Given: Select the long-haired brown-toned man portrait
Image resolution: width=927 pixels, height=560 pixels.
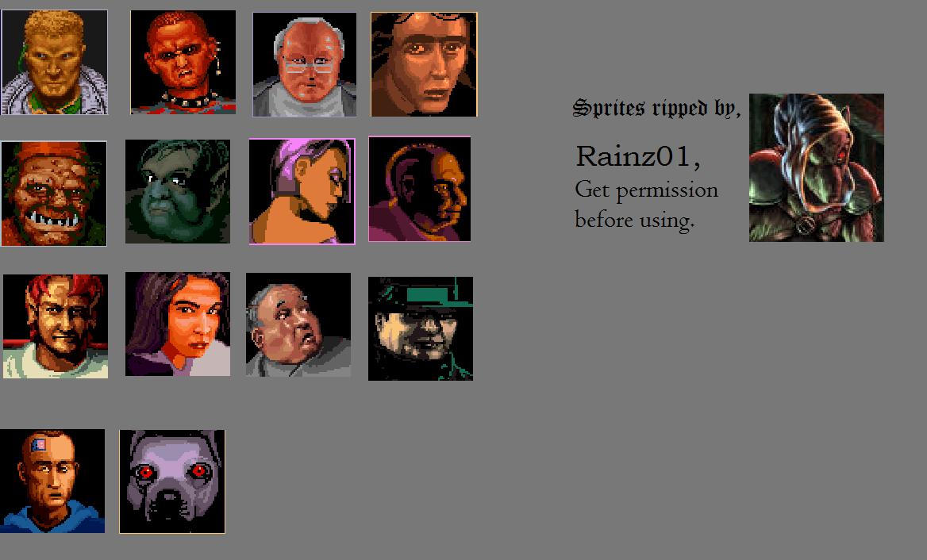Looking at the screenshot, I should (x=424, y=64).
